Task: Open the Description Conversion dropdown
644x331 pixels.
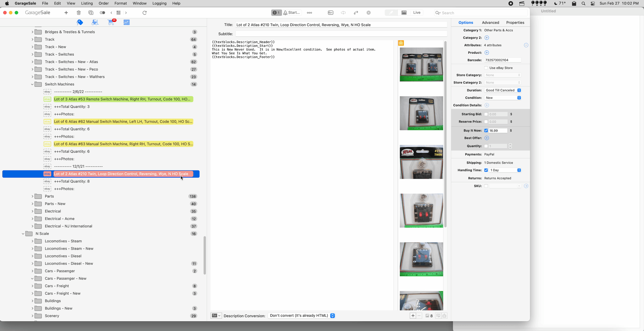Action: pos(302,316)
